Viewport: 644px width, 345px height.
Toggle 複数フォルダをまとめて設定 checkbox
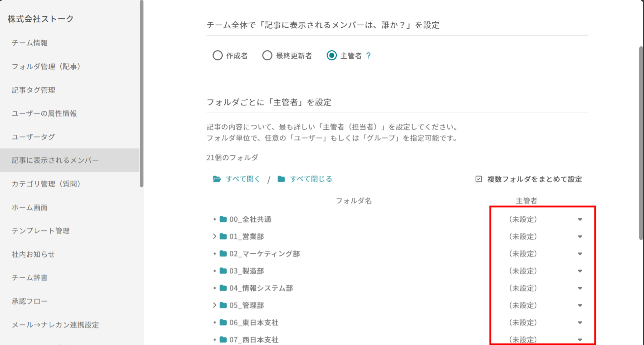coord(479,179)
